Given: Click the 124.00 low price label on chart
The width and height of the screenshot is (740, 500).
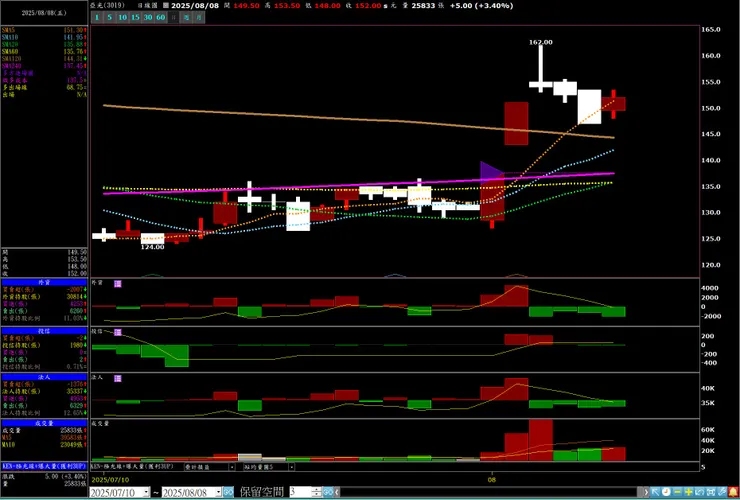Looking at the screenshot, I should tap(152, 247).
